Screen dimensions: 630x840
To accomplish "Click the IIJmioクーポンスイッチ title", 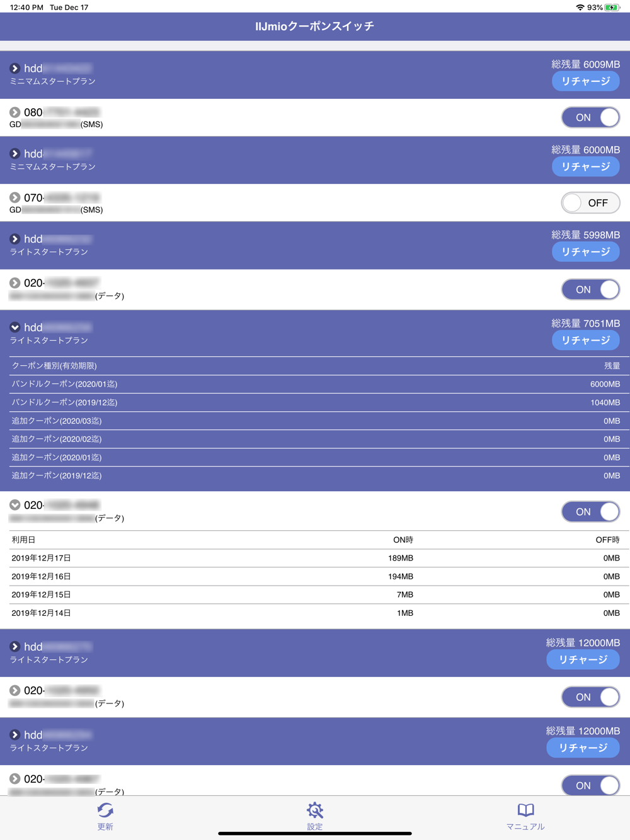I will pyautogui.click(x=315, y=26).
